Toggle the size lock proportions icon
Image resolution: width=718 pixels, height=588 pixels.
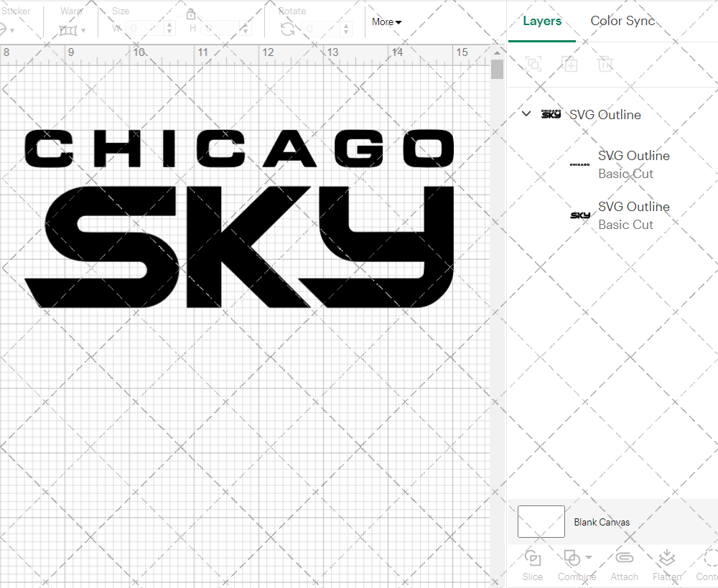(191, 14)
